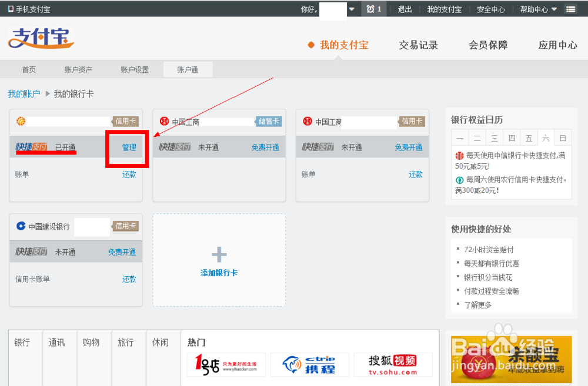This screenshot has width=588, height=386.
Task: Go to 交易记录 tab
Action: (419, 45)
